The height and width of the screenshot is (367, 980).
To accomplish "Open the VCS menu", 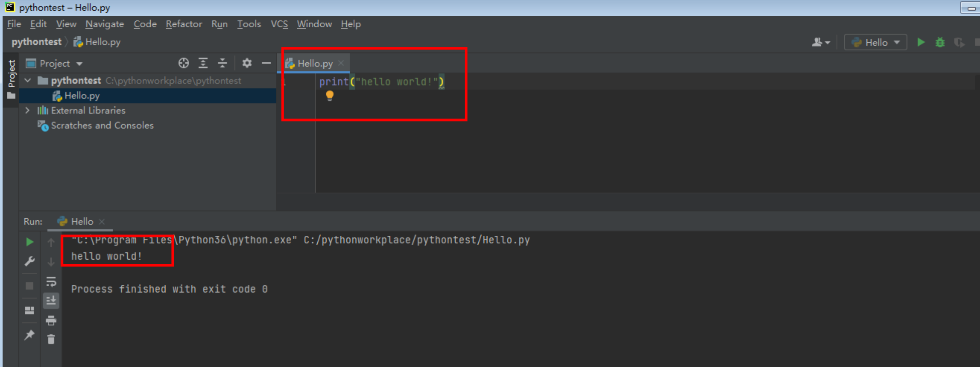I will coord(279,24).
